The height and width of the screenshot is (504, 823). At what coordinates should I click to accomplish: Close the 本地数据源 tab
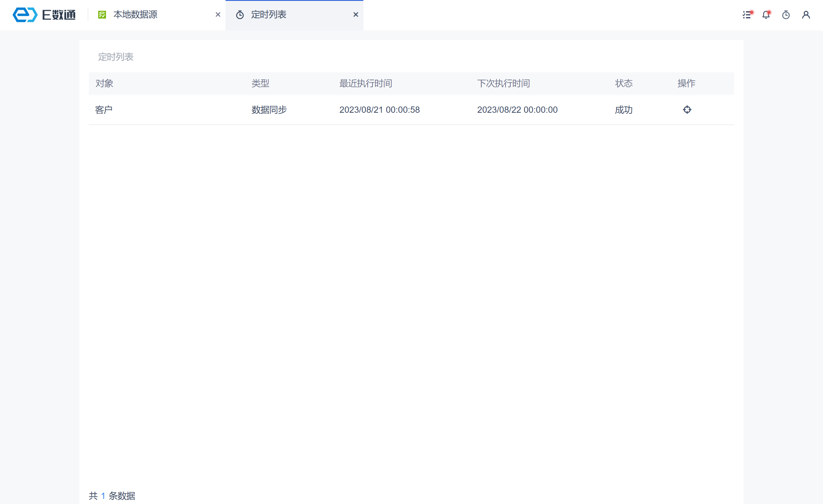(218, 15)
